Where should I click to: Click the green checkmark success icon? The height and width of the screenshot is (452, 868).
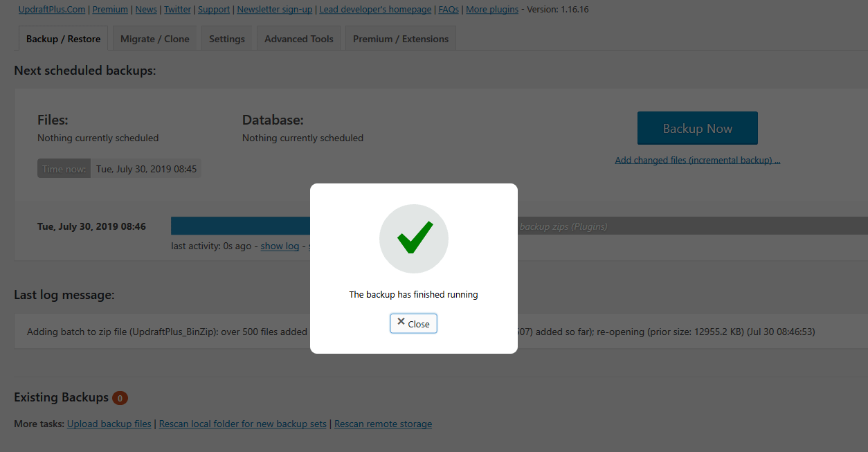point(414,239)
